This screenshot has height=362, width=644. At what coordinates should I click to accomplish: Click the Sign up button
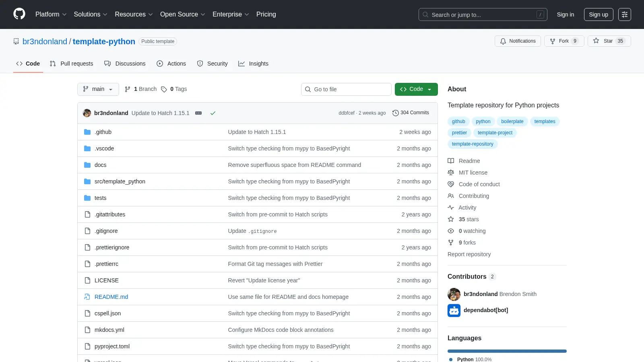point(599,14)
